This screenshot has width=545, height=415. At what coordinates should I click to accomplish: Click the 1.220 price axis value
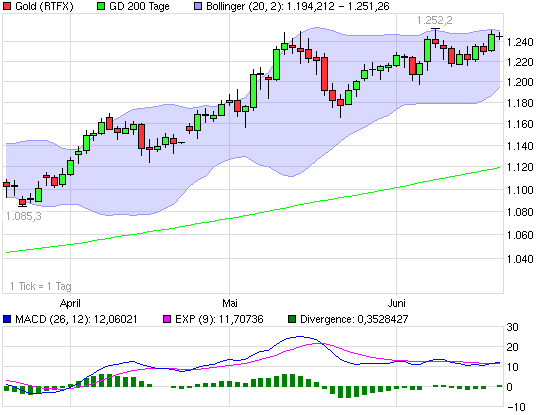tap(520, 62)
